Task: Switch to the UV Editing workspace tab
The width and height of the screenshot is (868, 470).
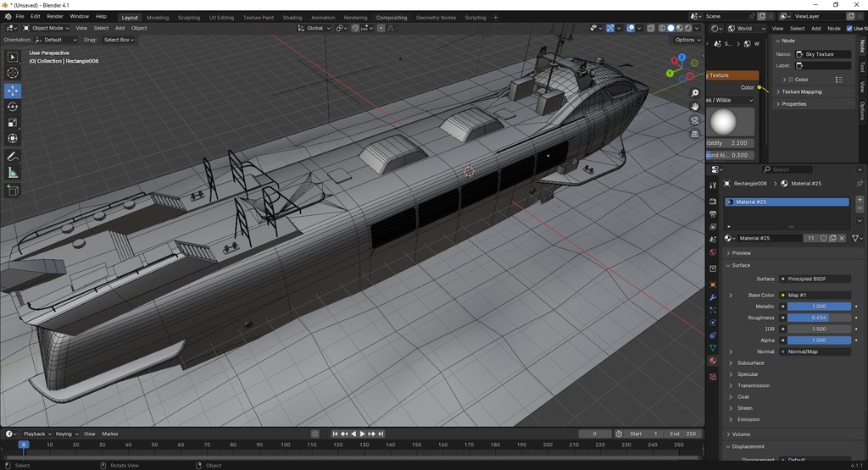Action: (221, 18)
